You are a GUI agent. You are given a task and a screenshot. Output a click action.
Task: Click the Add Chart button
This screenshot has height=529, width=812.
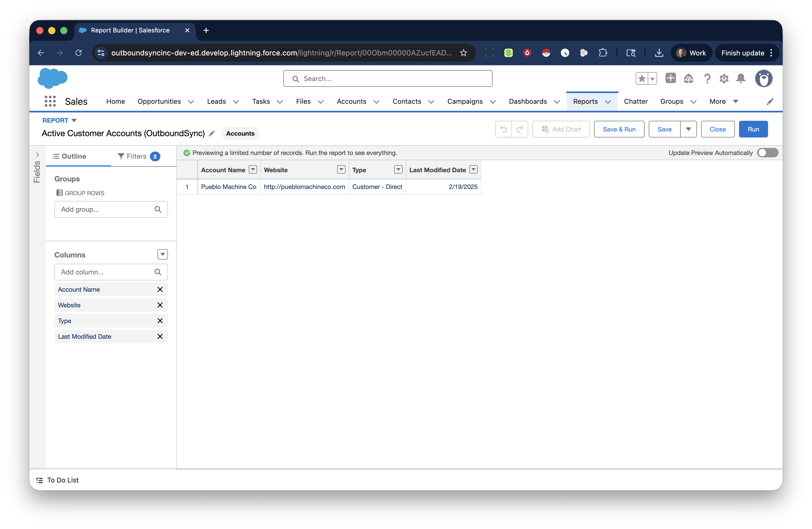click(561, 129)
